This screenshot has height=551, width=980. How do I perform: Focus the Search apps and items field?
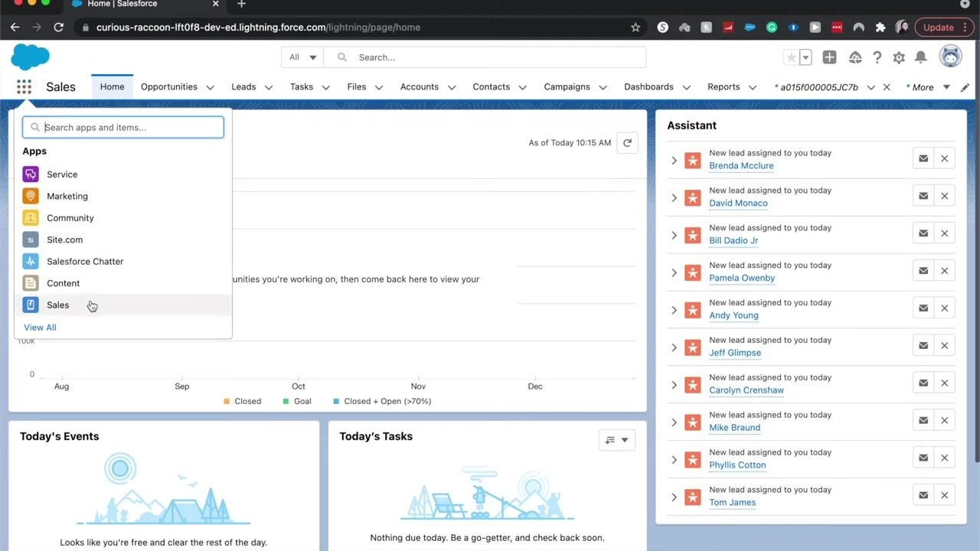123,127
